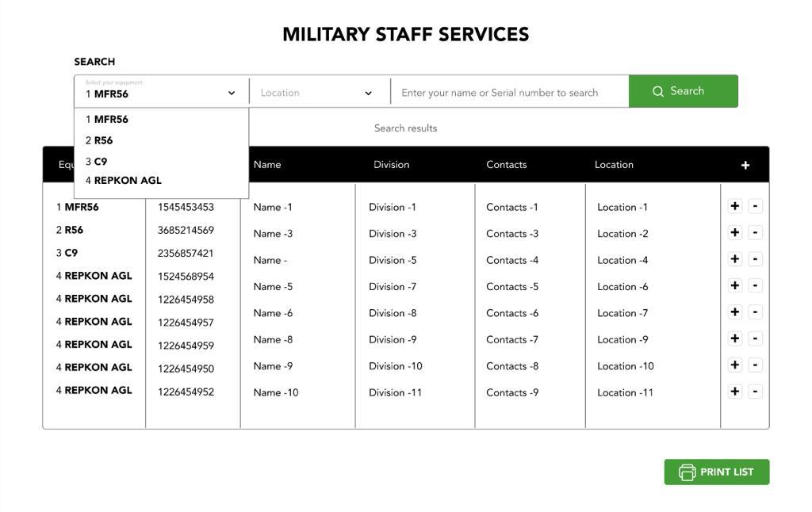Click the Search results label

click(x=405, y=128)
